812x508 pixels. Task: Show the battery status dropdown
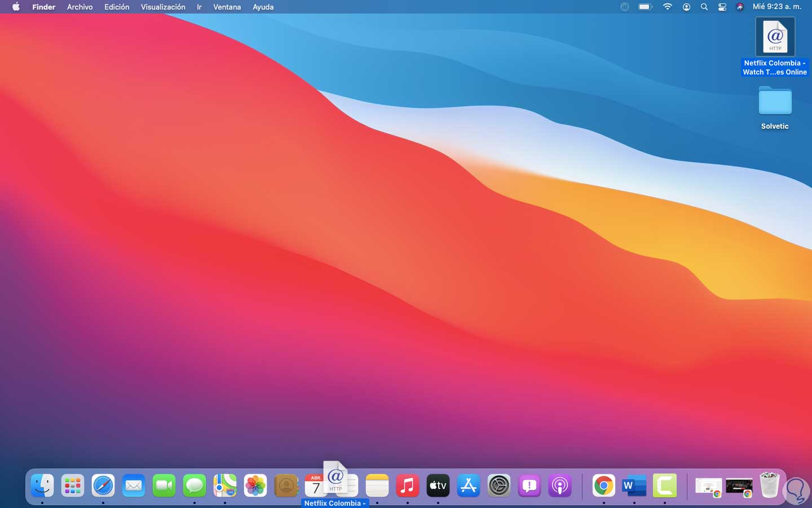click(x=645, y=7)
